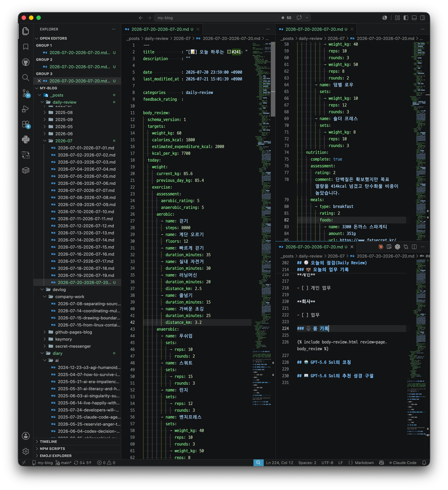Click the zoom-out magnifier in status bar
Viewport: 448px width, 490px height.
click(258, 462)
